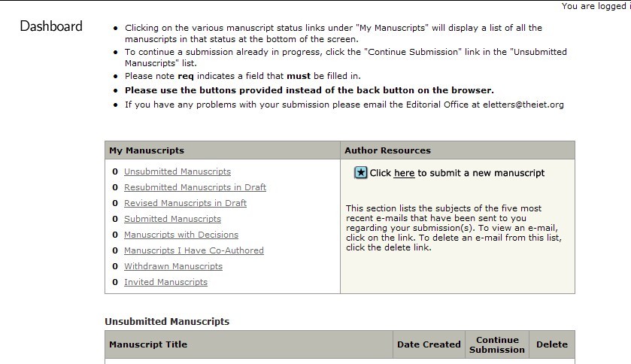Click the Continue Submission column header

click(497, 344)
